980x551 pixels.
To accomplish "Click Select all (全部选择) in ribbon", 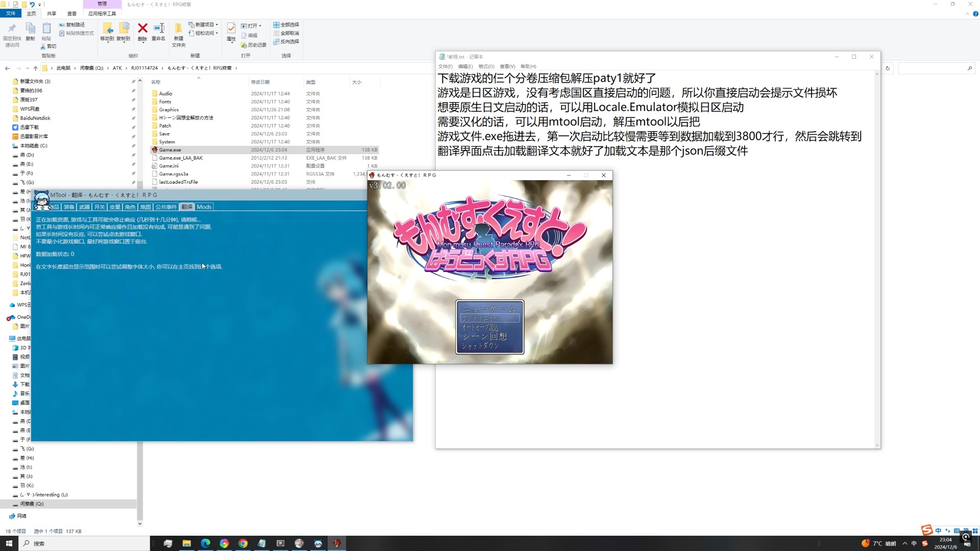I will click(286, 24).
